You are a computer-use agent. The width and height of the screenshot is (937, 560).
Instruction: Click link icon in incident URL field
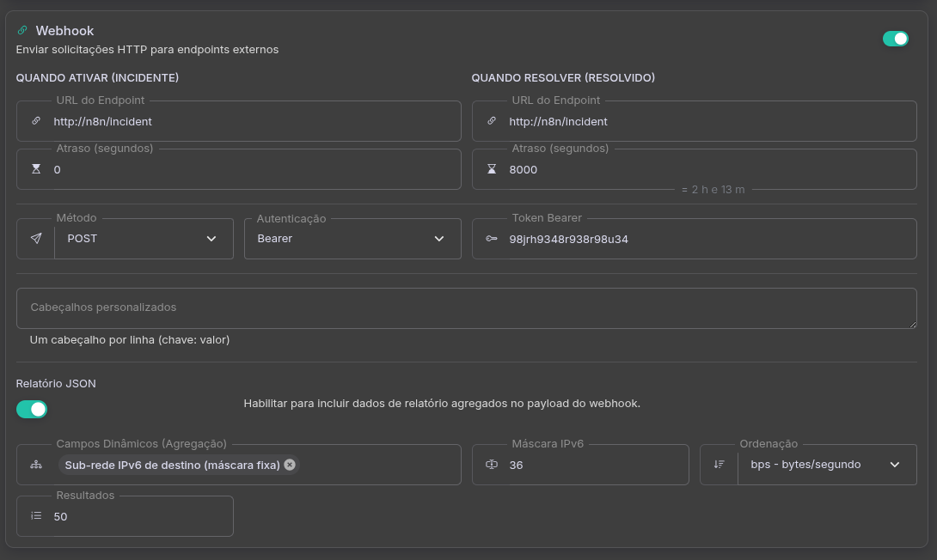pyautogui.click(x=36, y=122)
